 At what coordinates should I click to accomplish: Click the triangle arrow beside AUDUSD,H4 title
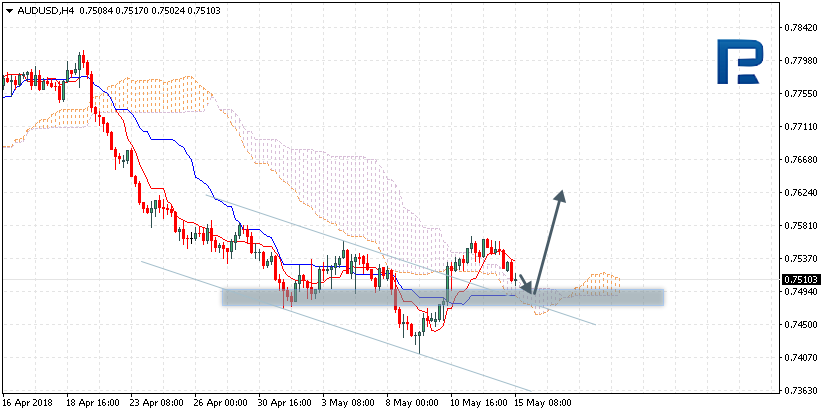8,10
